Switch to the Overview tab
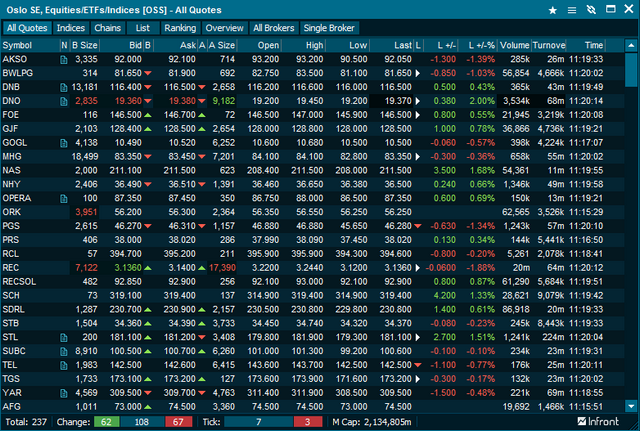 224,28
